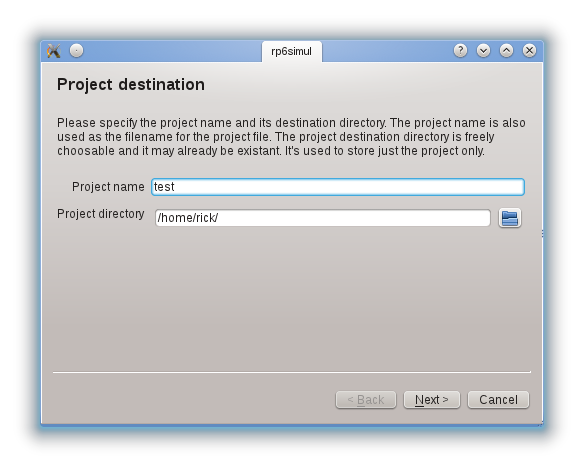Cancel the project wizard
This screenshot has width=584, height=467.
(498, 400)
